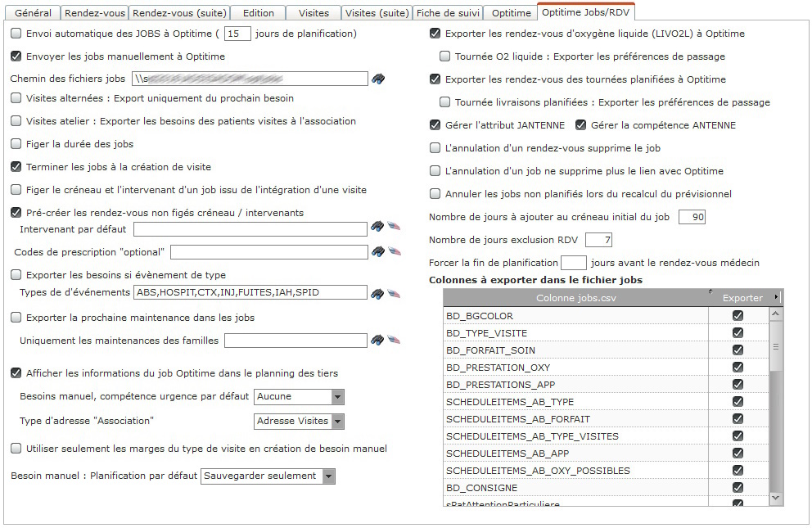Clear Intervenant par défaut with the eraser icon
Screen dimensions: 812x528
[x=394, y=226]
